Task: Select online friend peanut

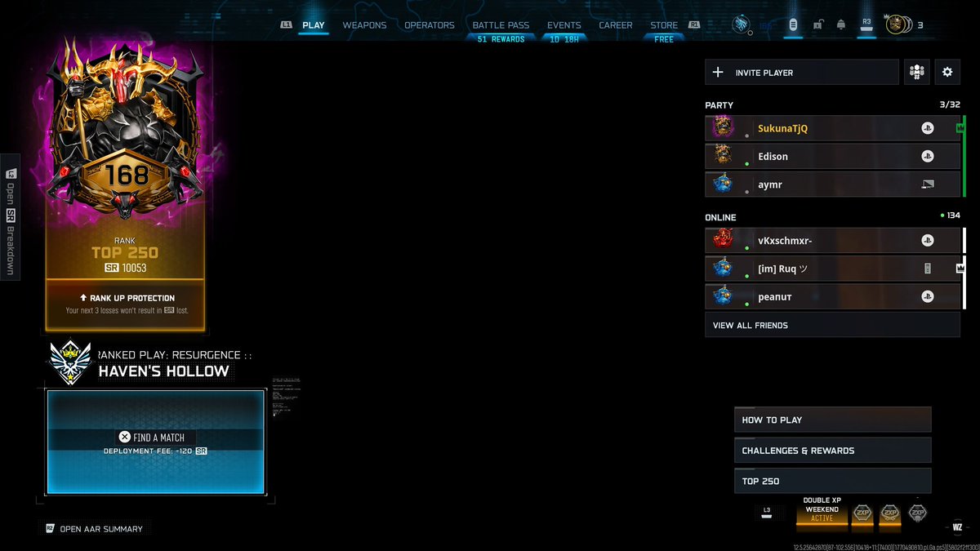Action: click(833, 296)
